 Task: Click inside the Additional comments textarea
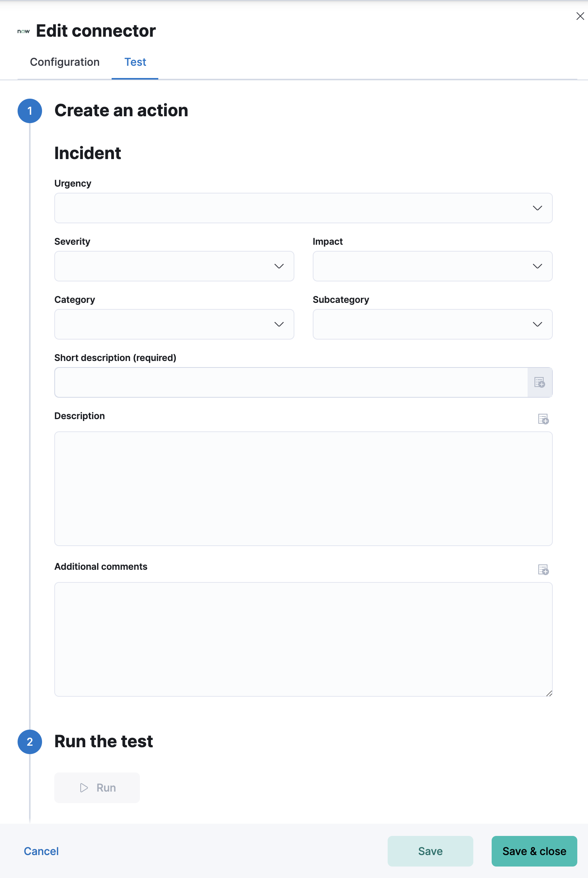click(303, 639)
